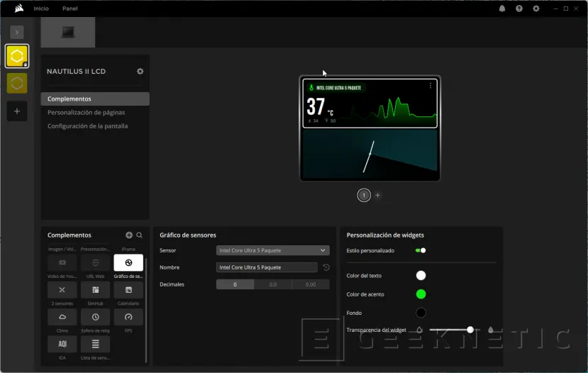
Task: Click the Transparencia del widget slider handle
Action: tap(470, 330)
